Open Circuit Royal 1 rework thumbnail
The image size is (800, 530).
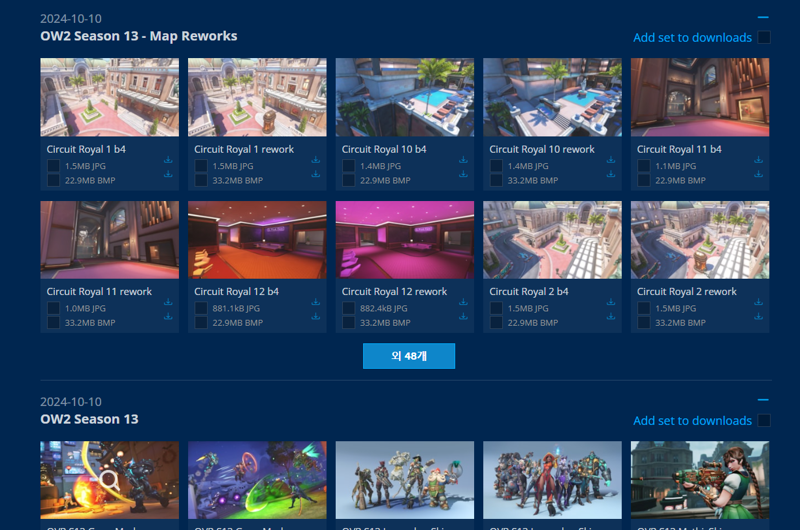tap(257, 97)
